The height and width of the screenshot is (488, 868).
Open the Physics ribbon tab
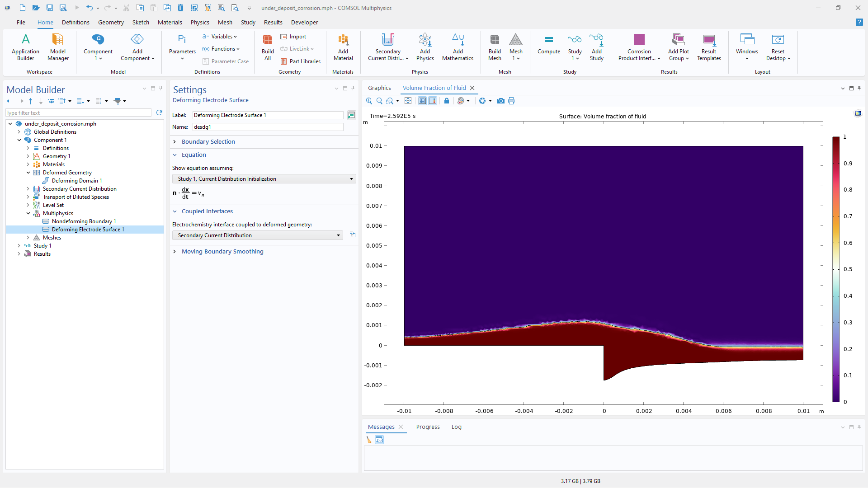(x=199, y=22)
